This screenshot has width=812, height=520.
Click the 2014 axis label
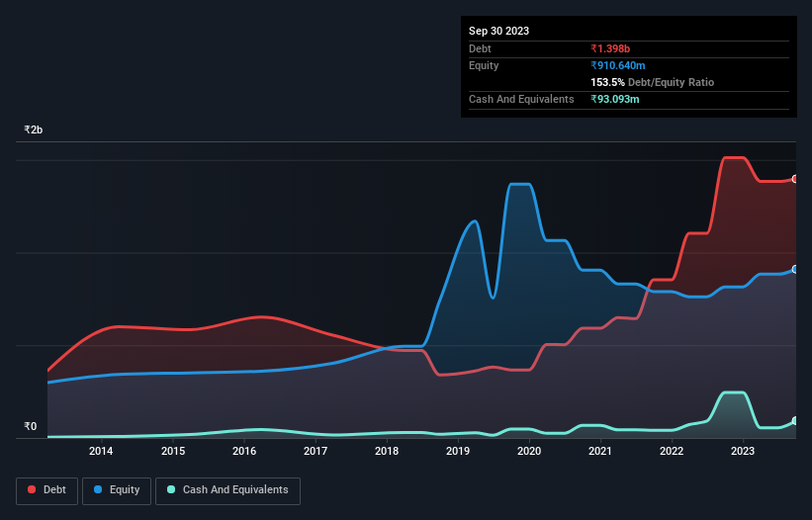click(101, 451)
